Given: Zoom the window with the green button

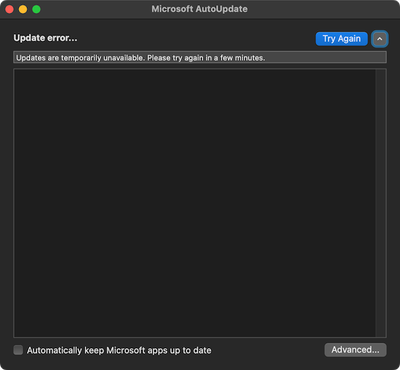Looking at the screenshot, I should 36,9.
